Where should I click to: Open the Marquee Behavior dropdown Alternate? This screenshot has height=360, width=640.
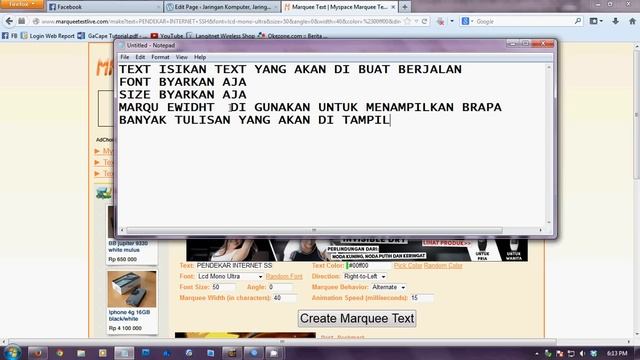pyautogui.click(x=388, y=287)
